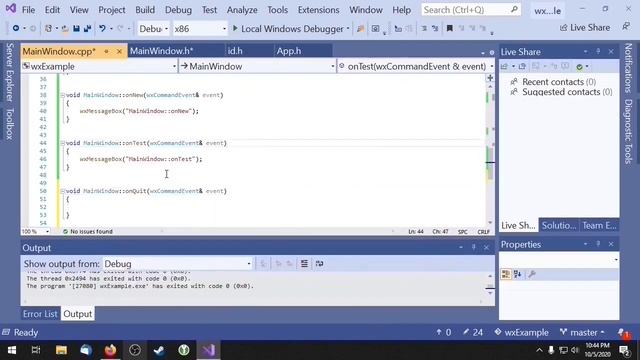
Task: Click the Save All icon
Action: (87, 29)
